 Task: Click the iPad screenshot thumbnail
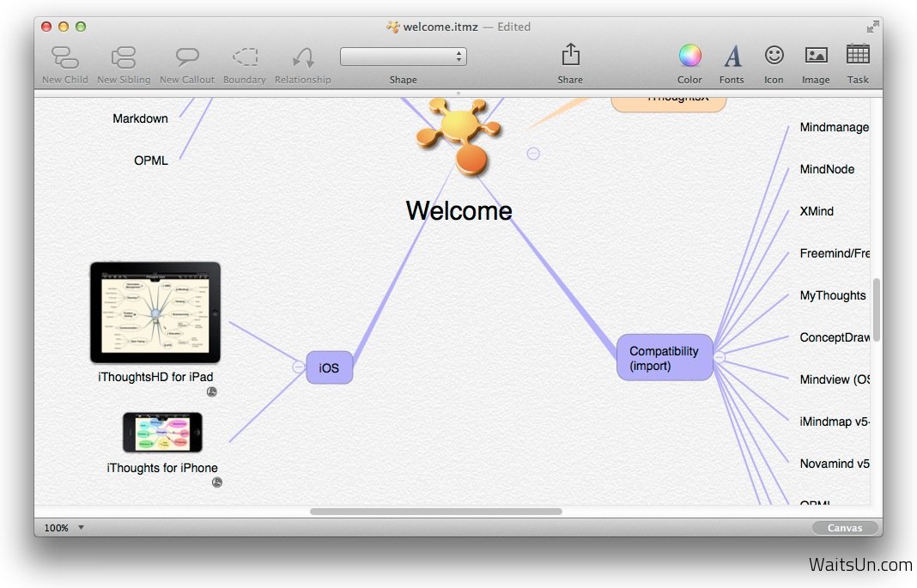click(x=155, y=312)
